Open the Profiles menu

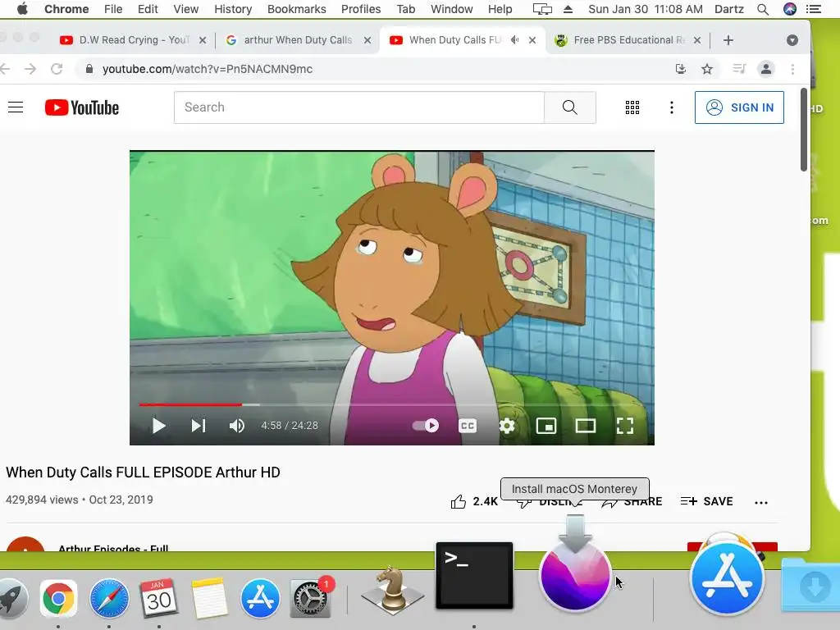361,9
